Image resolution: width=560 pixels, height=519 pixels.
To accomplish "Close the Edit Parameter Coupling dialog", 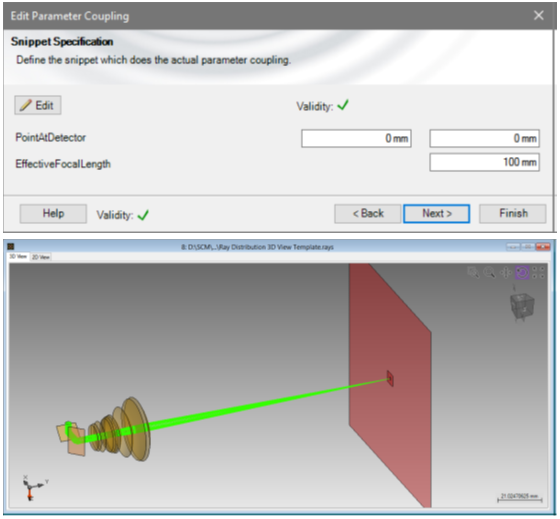I will 539,15.
